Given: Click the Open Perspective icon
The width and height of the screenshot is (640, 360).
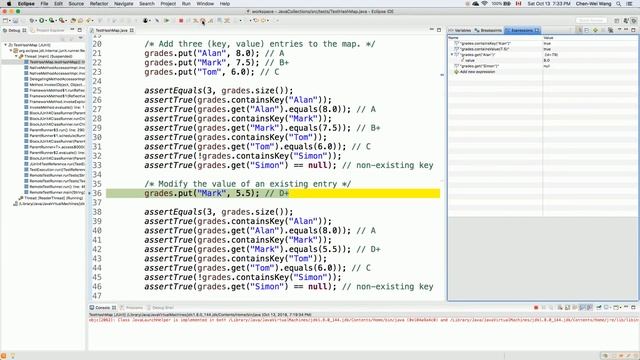Looking at the screenshot, I should [617, 20].
